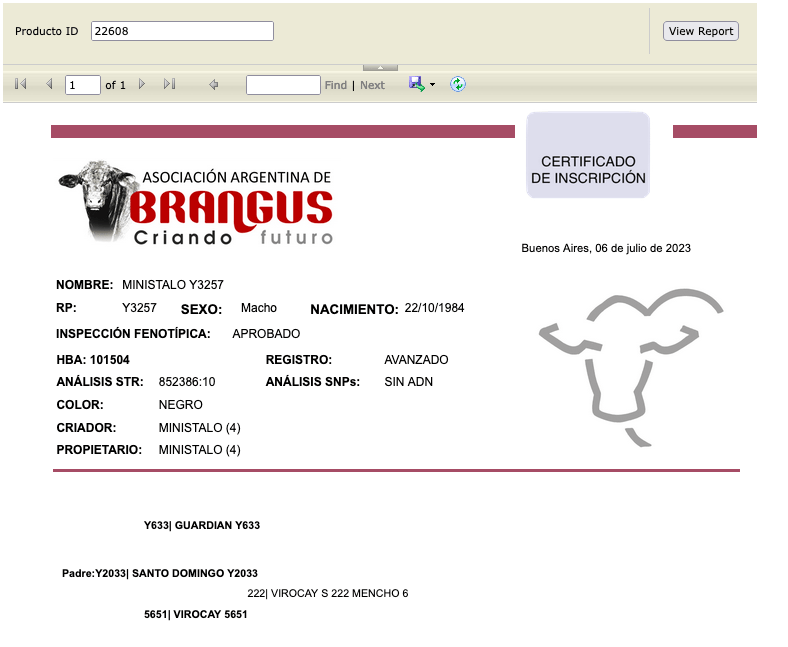Click the Find link

click(x=336, y=86)
